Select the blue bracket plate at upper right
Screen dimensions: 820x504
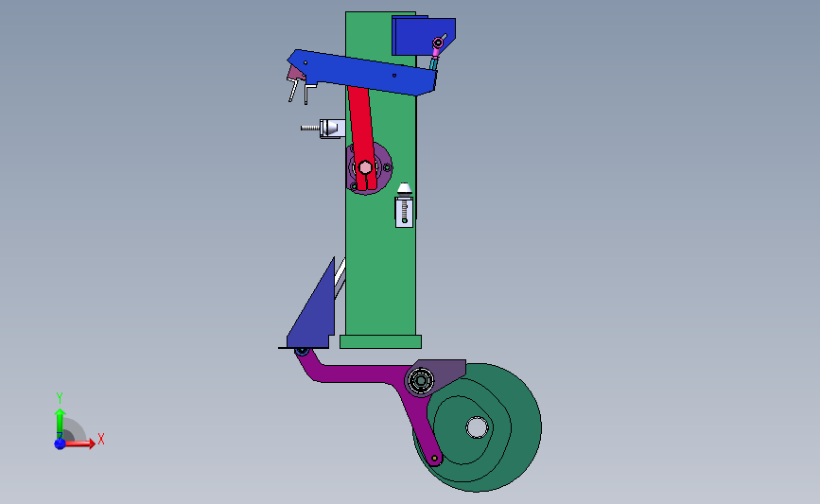[x=423, y=36]
